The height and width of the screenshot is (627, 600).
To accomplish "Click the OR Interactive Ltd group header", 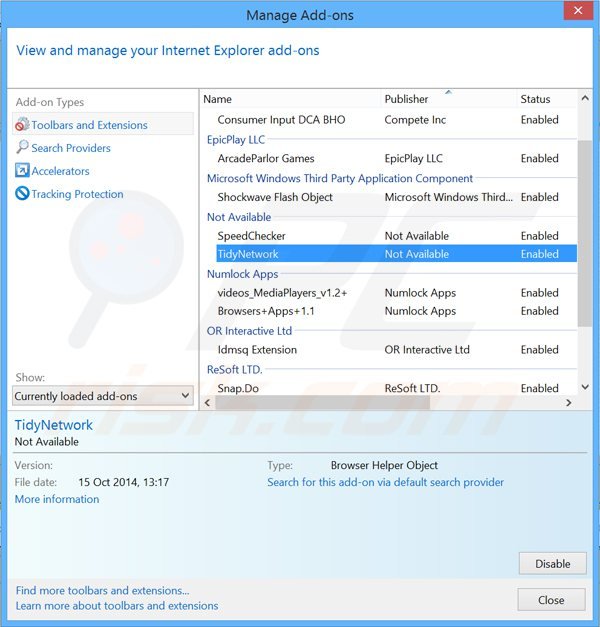I will point(249,331).
